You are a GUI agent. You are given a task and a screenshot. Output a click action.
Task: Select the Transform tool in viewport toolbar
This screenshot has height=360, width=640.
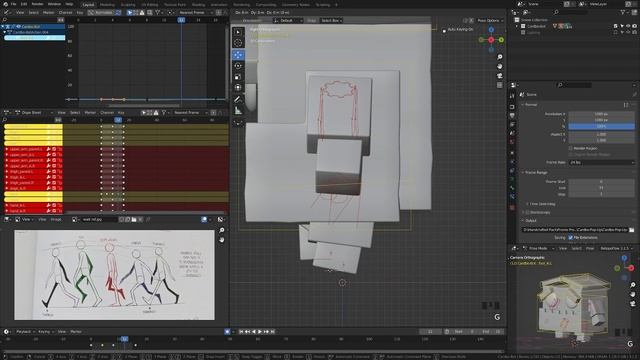[238, 87]
